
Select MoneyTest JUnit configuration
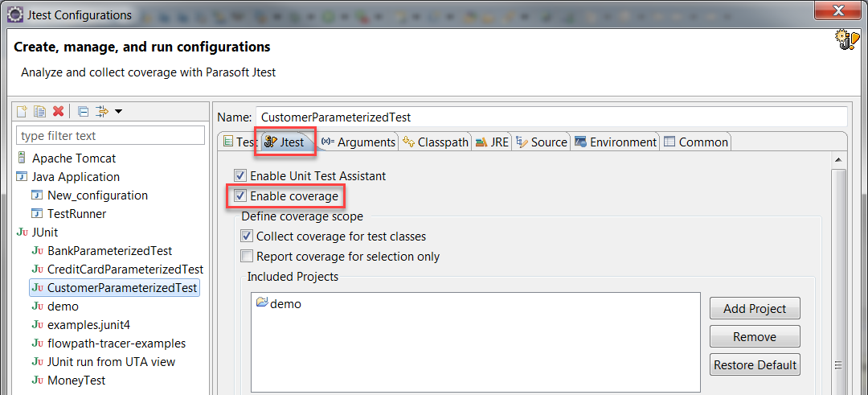(x=68, y=381)
